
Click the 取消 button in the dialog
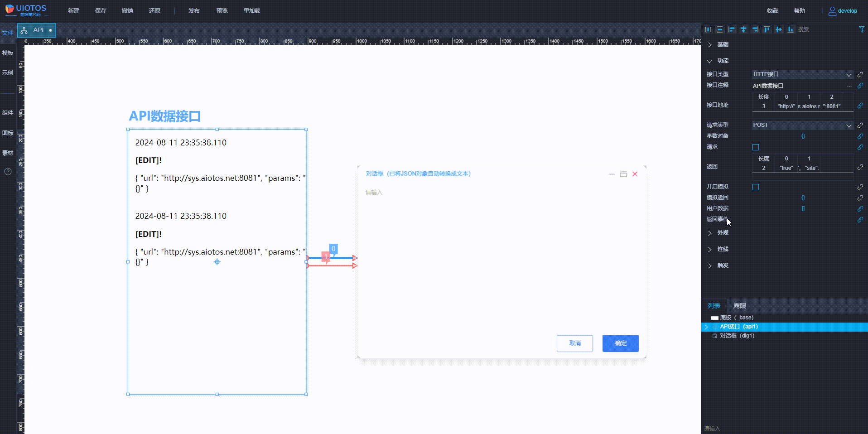575,343
